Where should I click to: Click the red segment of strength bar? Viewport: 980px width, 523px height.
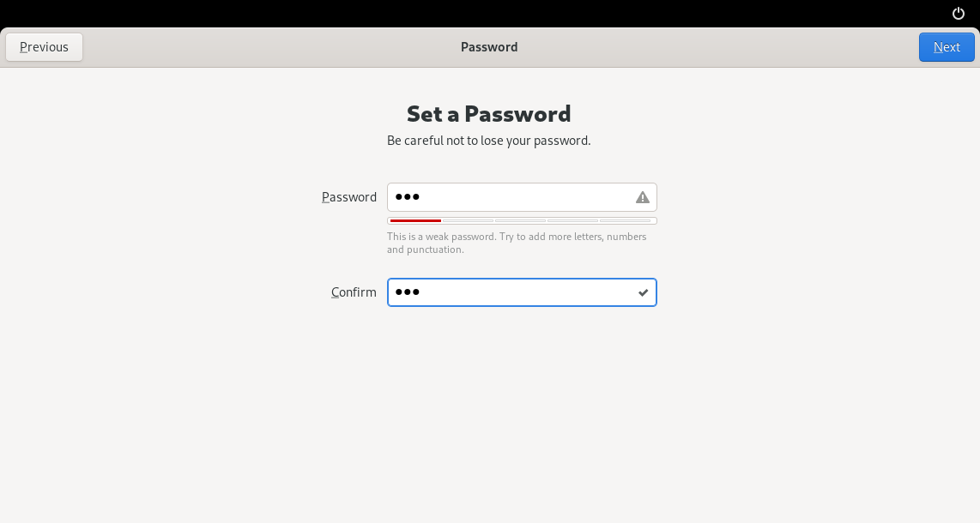tap(415, 221)
